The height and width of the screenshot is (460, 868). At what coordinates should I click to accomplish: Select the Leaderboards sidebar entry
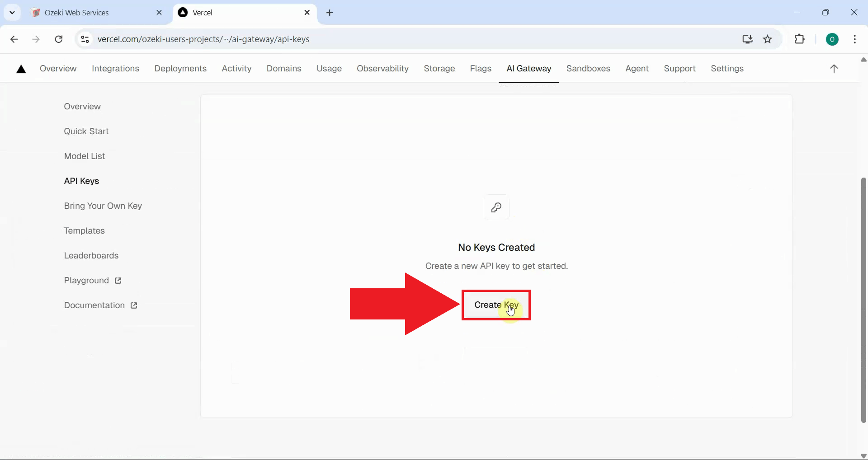tap(91, 255)
